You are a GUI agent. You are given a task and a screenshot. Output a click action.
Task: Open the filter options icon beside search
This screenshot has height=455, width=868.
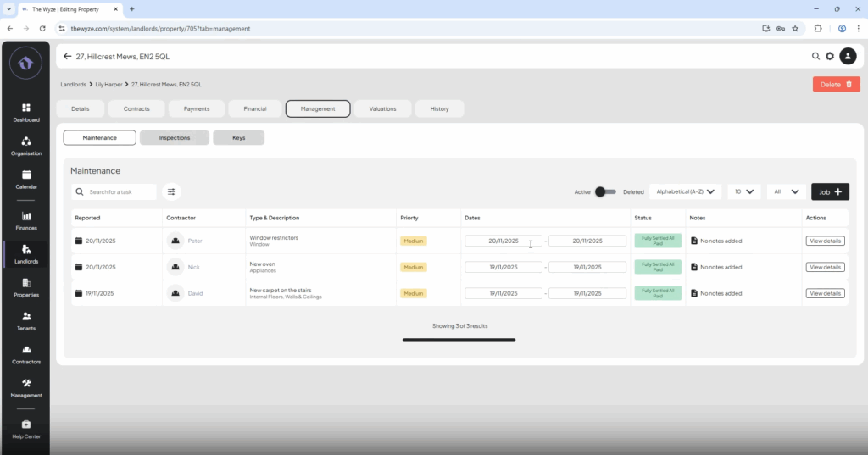coord(171,192)
